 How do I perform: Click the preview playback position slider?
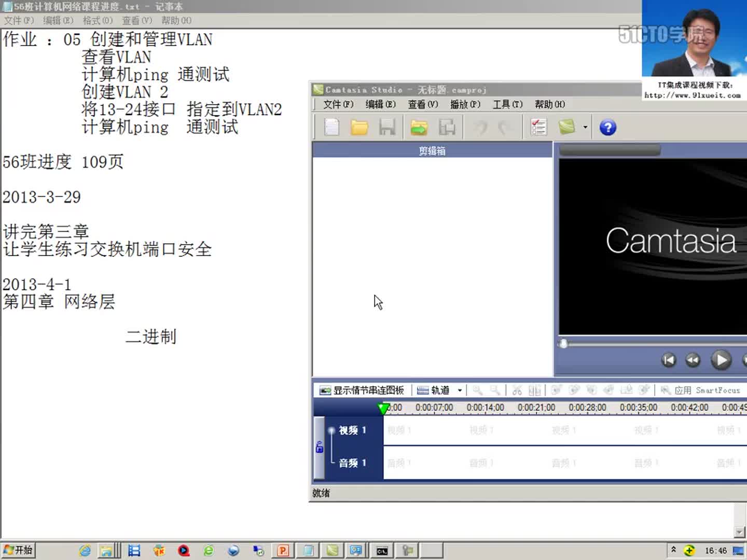coord(563,343)
